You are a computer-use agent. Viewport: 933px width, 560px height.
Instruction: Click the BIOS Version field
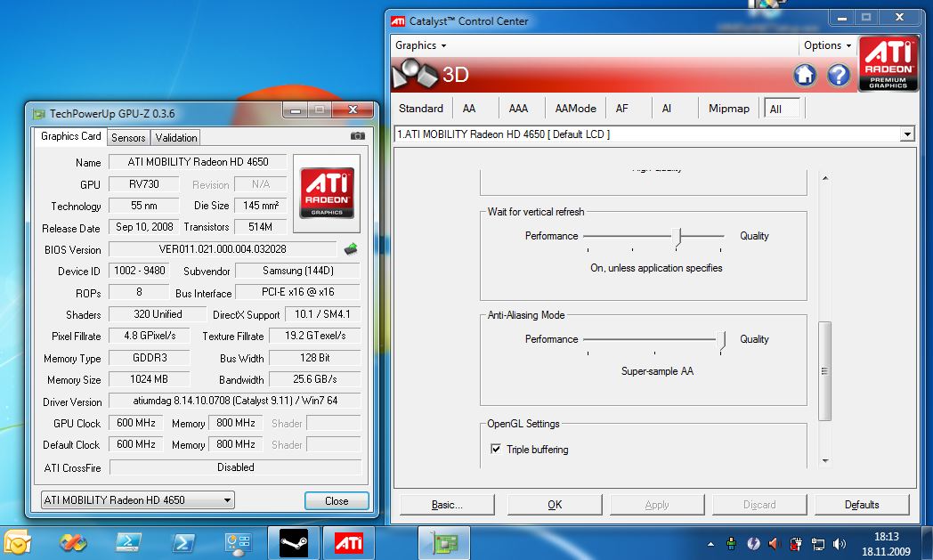[223, 249]
